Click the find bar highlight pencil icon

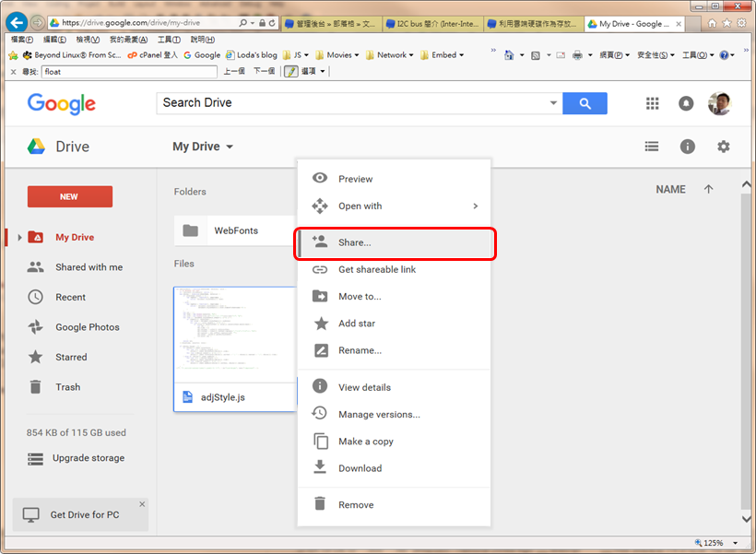[290, 71]
